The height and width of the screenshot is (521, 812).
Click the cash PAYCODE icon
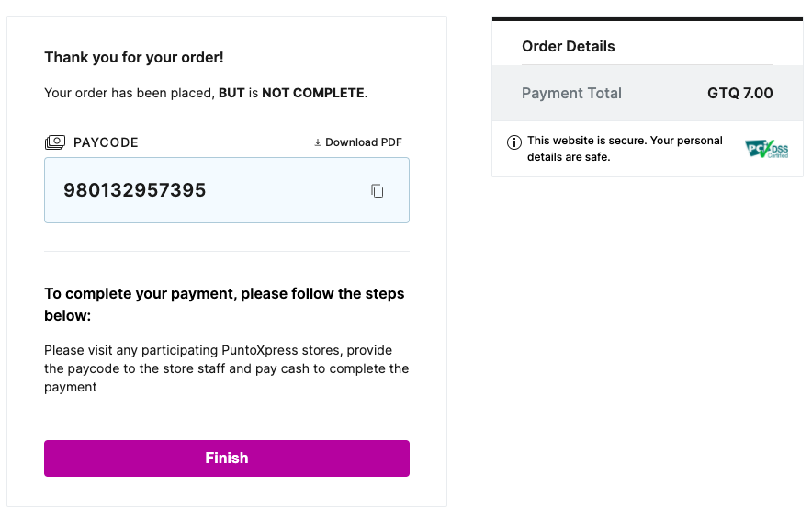point(55,142)
